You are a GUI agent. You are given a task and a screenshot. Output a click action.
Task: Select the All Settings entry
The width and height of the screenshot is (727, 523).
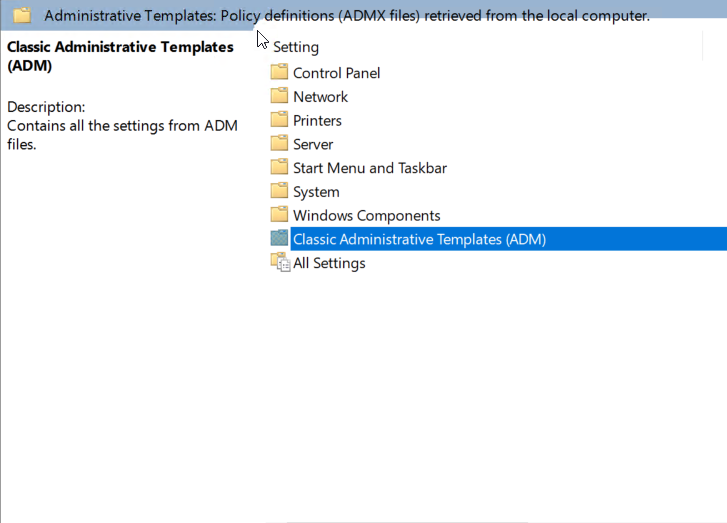(329, 263)
